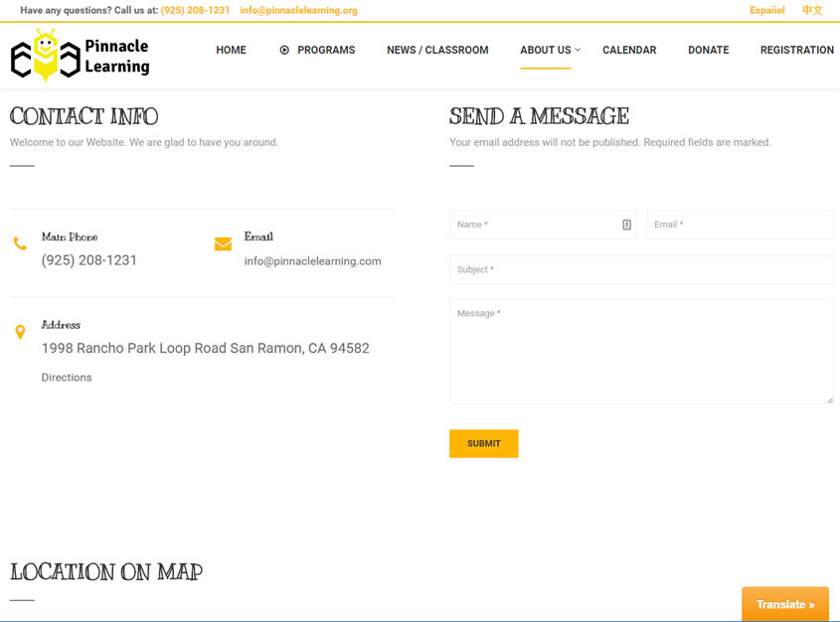Open the Home menu item
The image size is (840, 622).
click(x=231, y=50)
